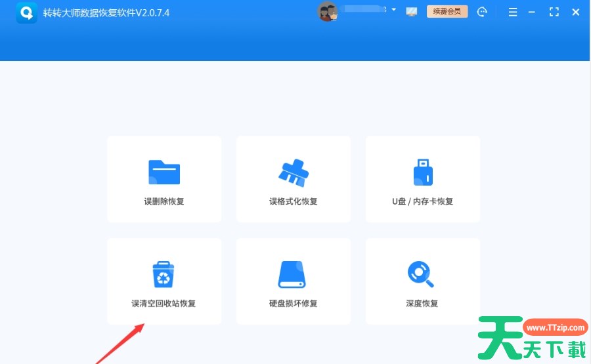Click the U盘/内存卡恢复 icon

tap(422, 172)
